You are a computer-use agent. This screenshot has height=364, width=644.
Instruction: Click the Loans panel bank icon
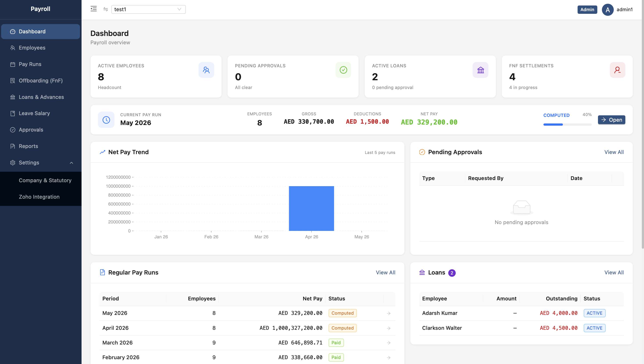(422, 272)
